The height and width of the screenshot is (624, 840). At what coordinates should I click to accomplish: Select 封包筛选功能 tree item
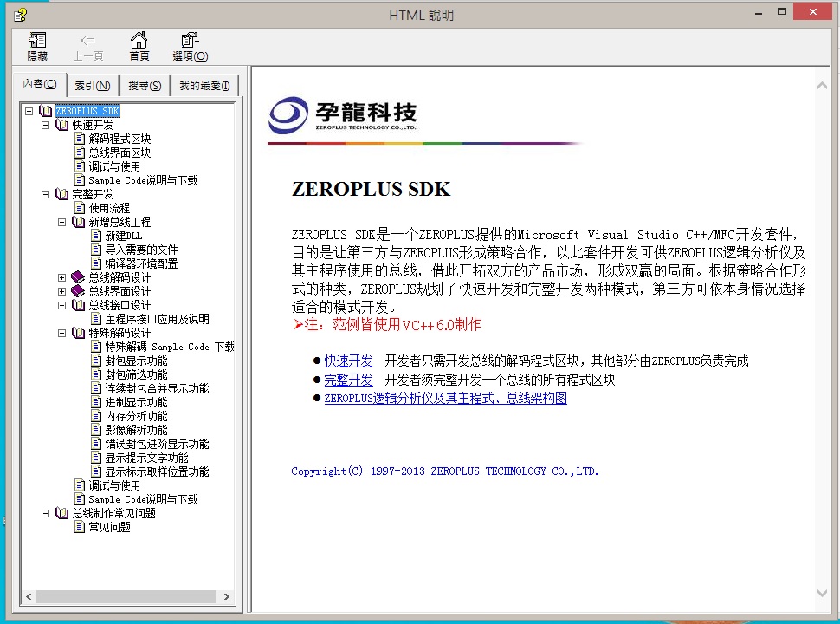[136, 374]
